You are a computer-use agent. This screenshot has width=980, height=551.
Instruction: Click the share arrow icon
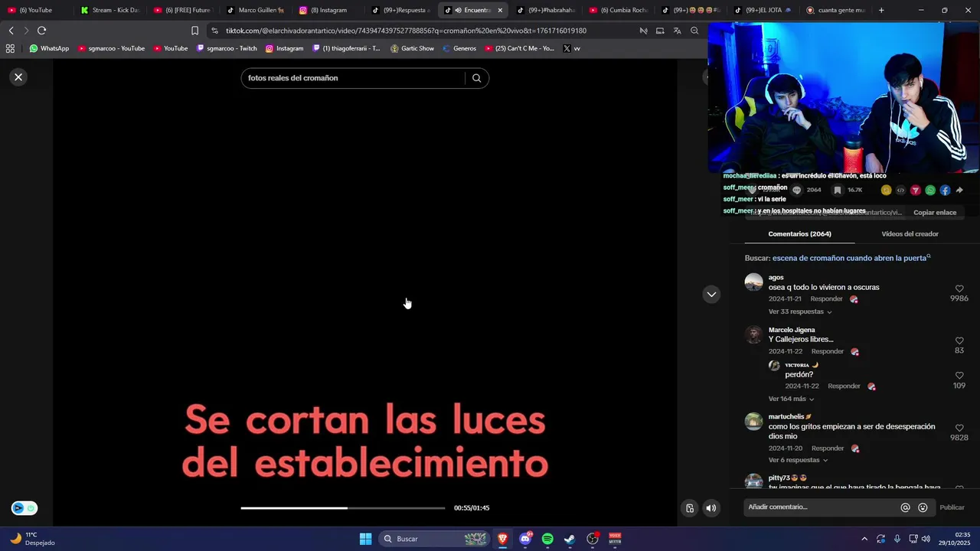tap(959, 191)
